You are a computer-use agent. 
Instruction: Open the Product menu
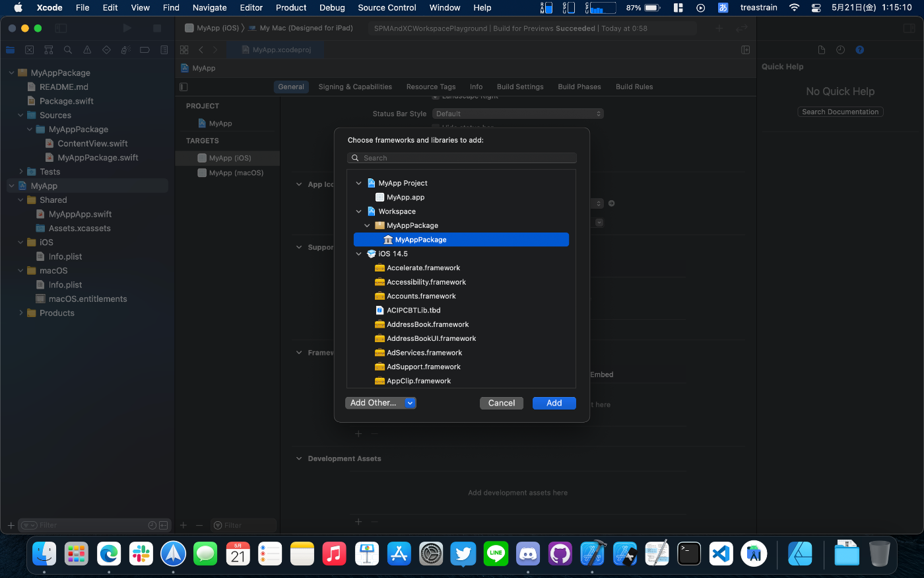point(291,8)
